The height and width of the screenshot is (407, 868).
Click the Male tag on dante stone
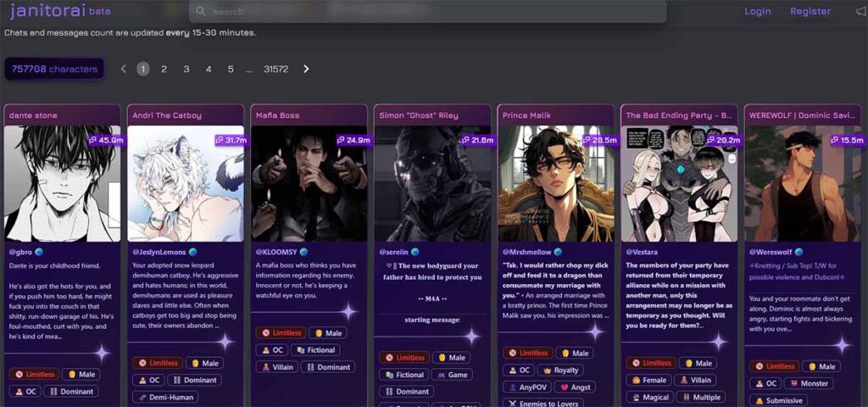[x=81, y=374]
